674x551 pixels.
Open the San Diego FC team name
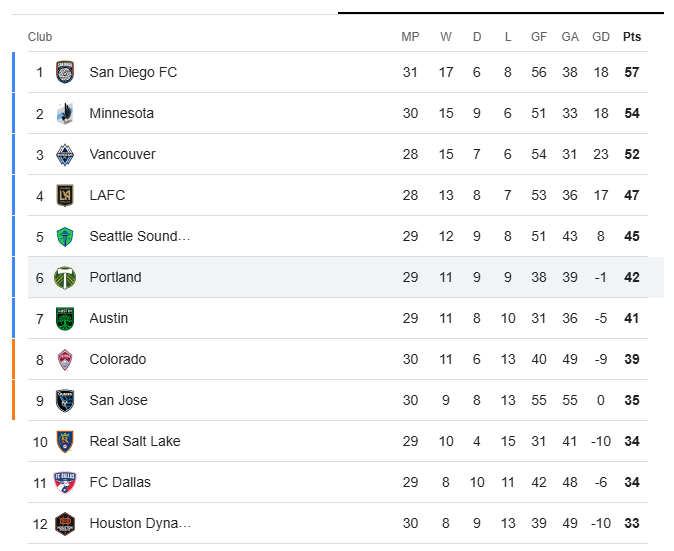tap(133, 72)
